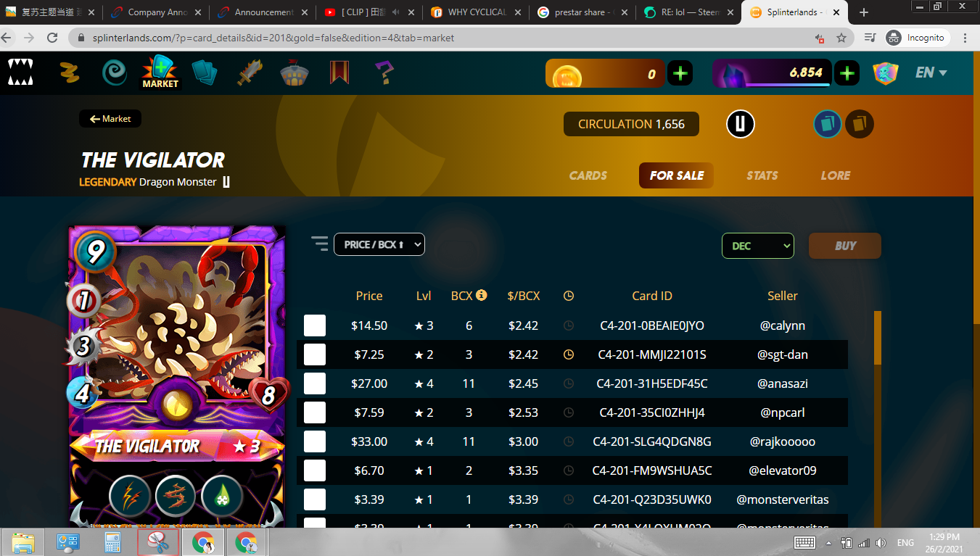Viewport: 980px width, 556px height.
Task: Click The Vigilator card image
Action: tap(178, 377)
